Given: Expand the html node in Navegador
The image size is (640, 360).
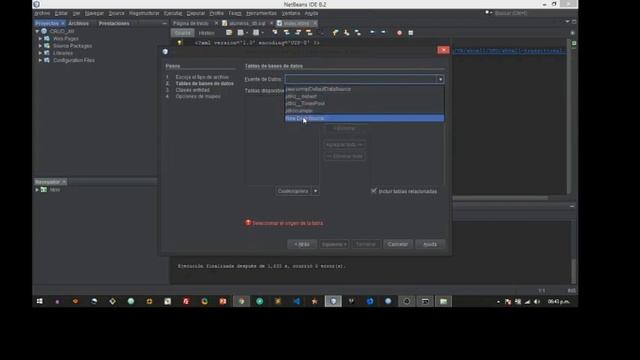Looking at the screenshot, I should pos(37,190).
